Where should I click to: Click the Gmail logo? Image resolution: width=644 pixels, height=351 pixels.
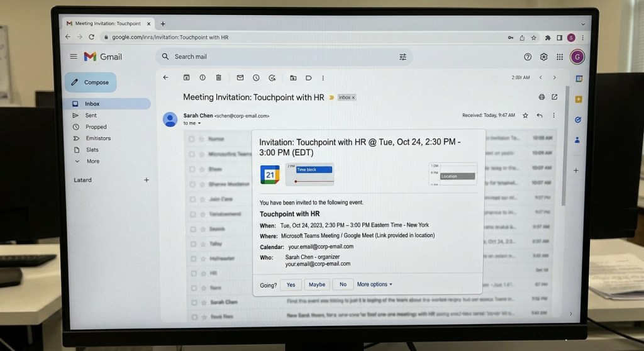point(103,57)
